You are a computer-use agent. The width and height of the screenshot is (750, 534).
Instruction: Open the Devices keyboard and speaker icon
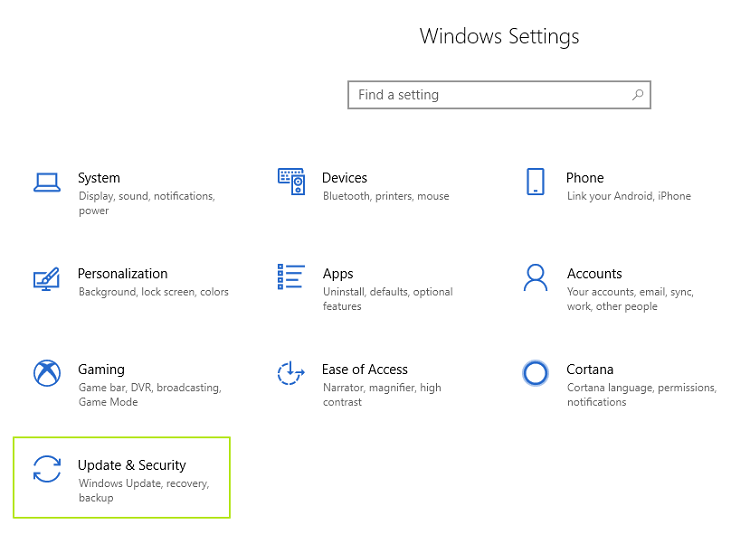291,181
